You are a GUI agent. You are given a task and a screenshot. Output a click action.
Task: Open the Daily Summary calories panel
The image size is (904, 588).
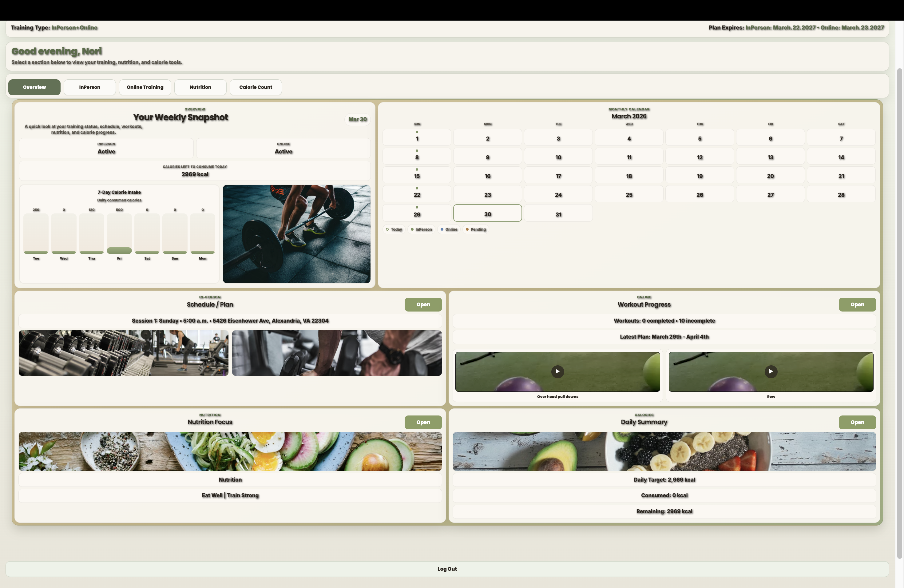[x=857, y=422]
